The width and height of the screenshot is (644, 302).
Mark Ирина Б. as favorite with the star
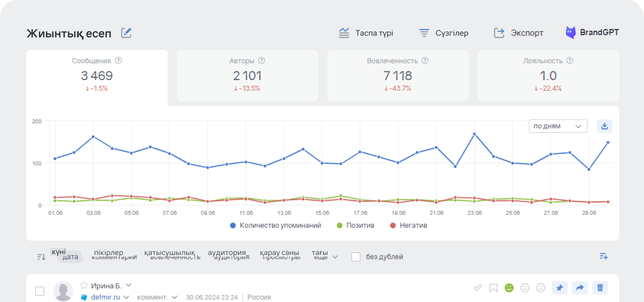coord(84,285)
